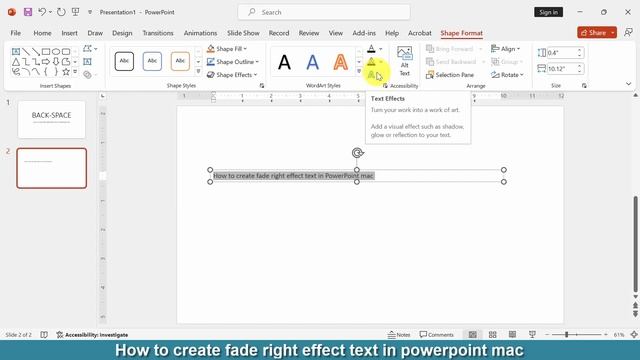
Task: Open the Acrobat tab
Action: click(420, 33)
